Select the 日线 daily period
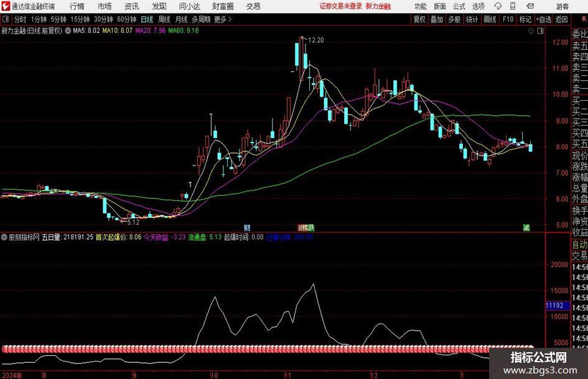This screenshot has height=379, width=588. pyautogui.click(x=147, y=19)
